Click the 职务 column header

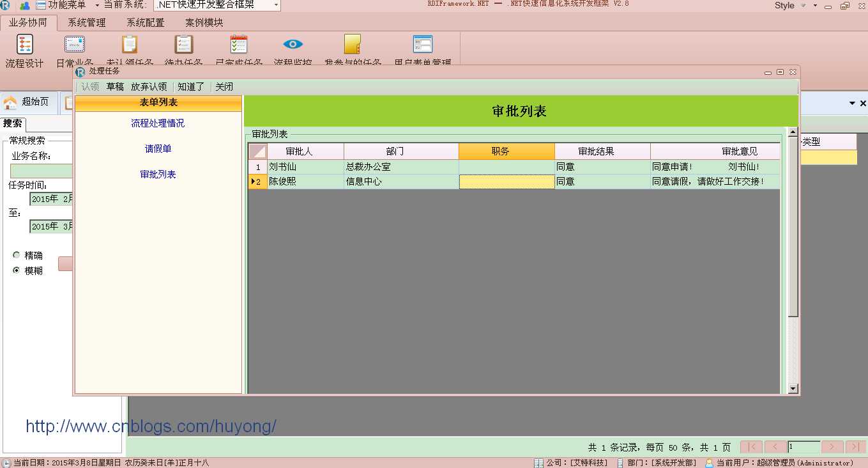pyautogui.click(x=506, y=152)
